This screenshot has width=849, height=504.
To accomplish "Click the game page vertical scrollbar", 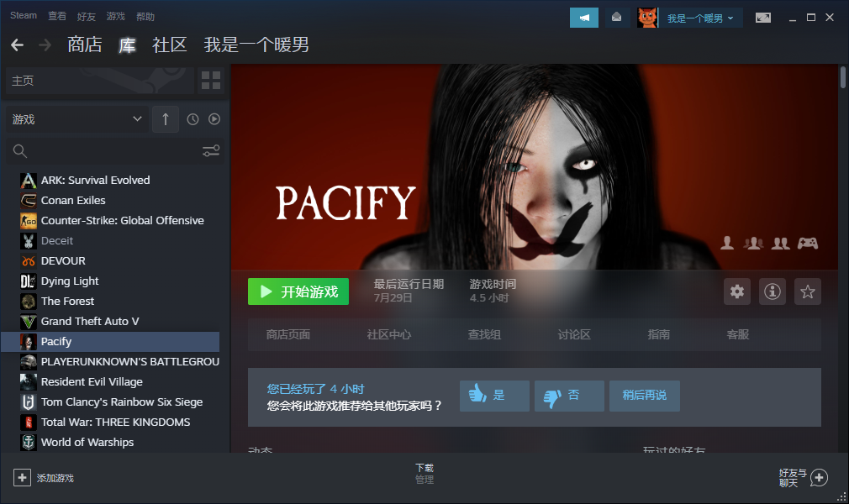I will click(x=843, y=77).
